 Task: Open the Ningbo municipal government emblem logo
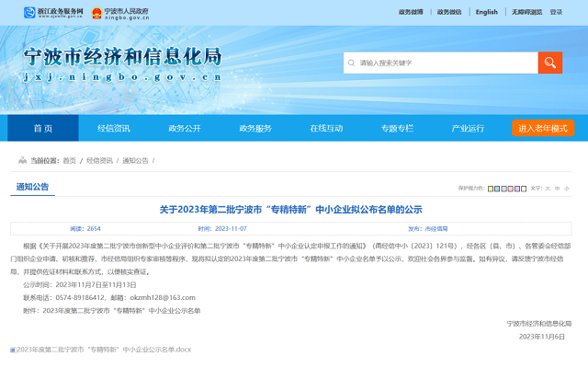120,14
